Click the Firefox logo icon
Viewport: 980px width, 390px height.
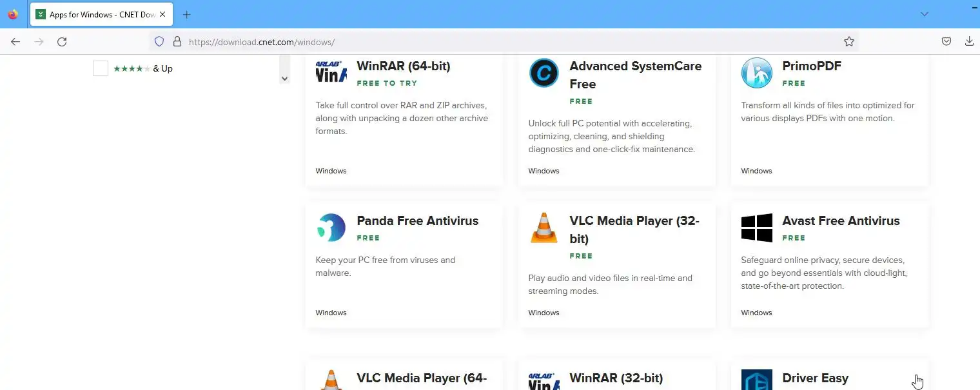[13, 14]
